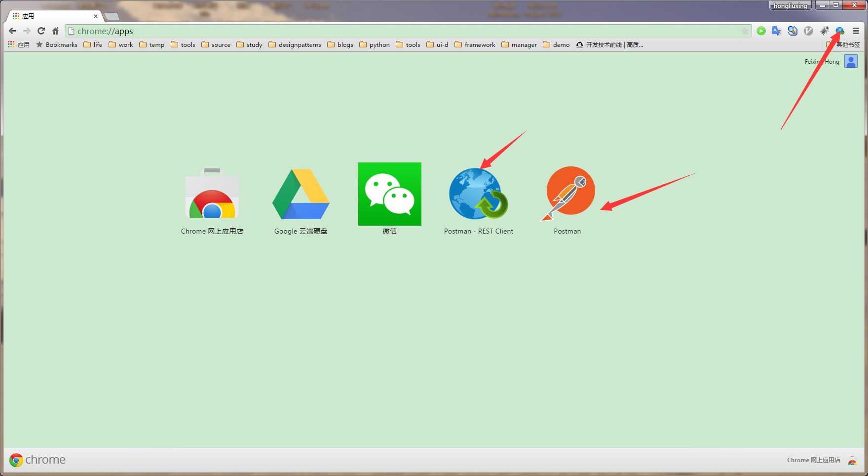The width and height of the screenshot is (868, 476).
Task: Reload the current page
Action: point(41,31)
